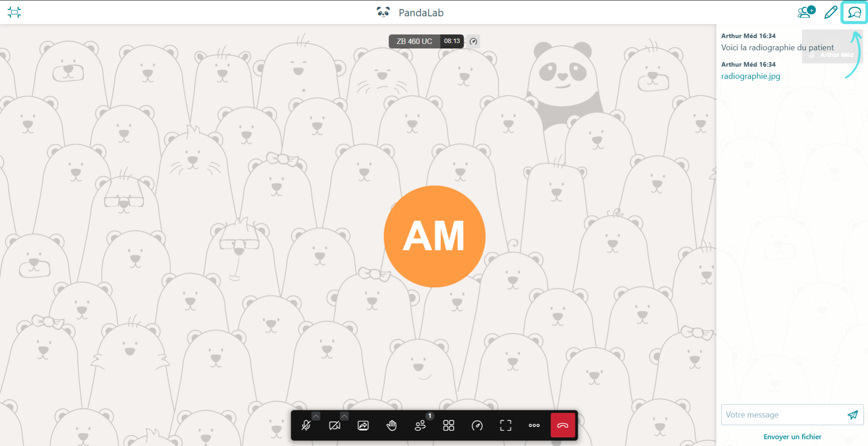Open the performance speedometer in toolbar

tap(477, 426)
